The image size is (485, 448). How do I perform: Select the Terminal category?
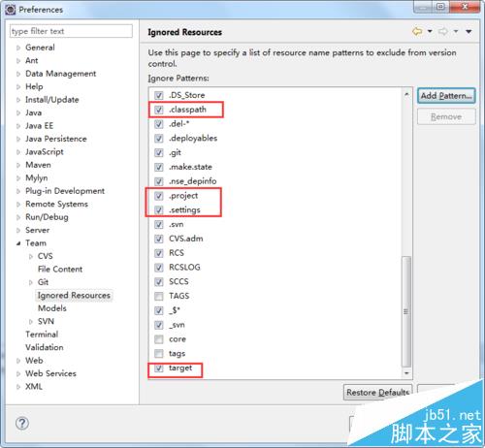(42, 335)
